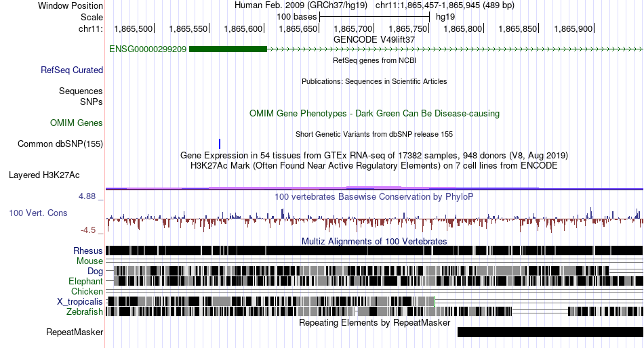Click the Sequences track label

81,91
